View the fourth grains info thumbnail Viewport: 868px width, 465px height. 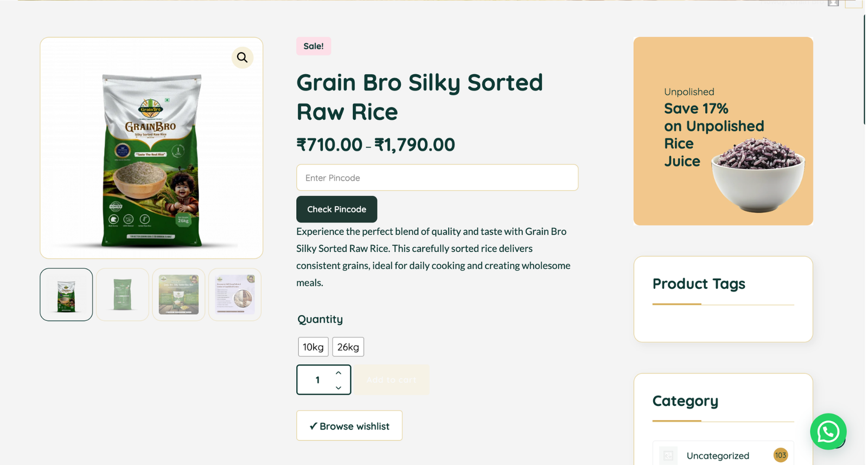(x=235, y=295)
